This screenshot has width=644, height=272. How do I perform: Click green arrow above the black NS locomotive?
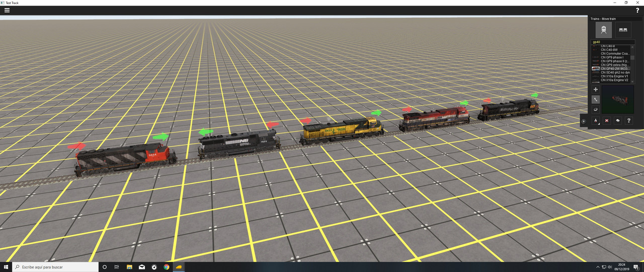tap(206, 132)
